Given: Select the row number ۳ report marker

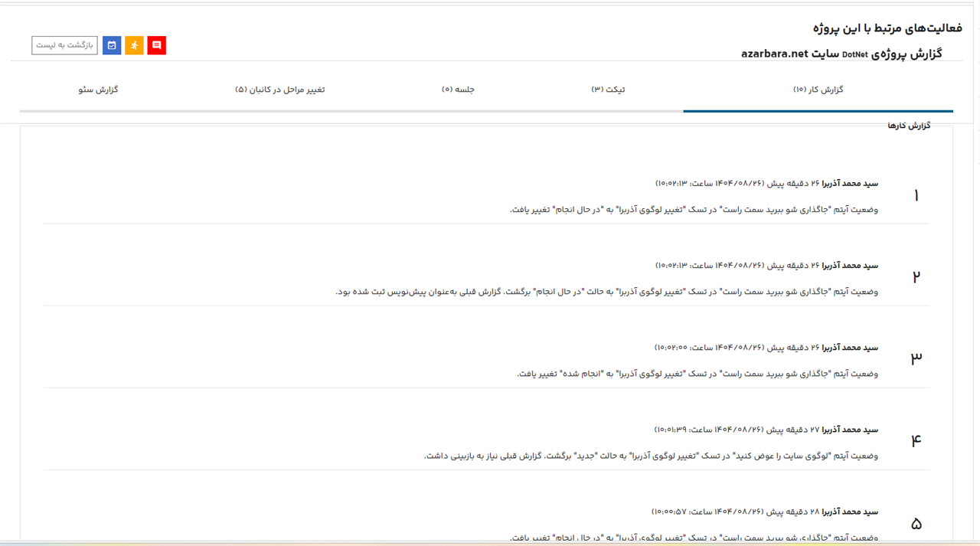Looking at the screenshot, I should click(x=916, y=358).
